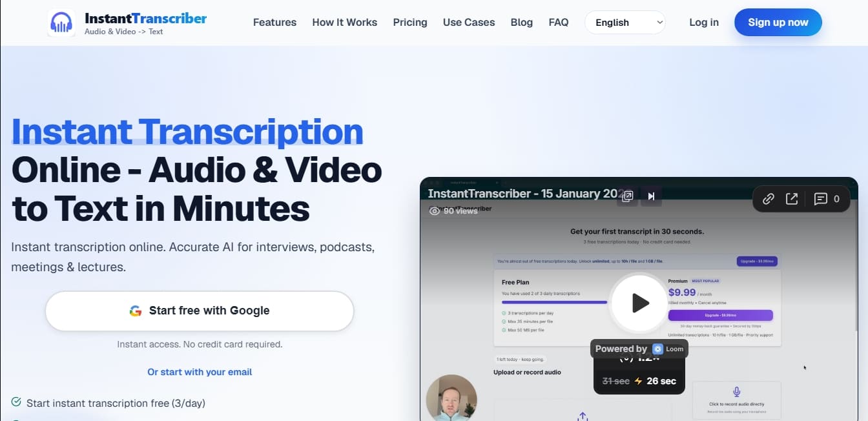The height and width of the screenshot is (421, 868).
Task: Open the Blog link in navigation
Action: (x=522, y=23)
